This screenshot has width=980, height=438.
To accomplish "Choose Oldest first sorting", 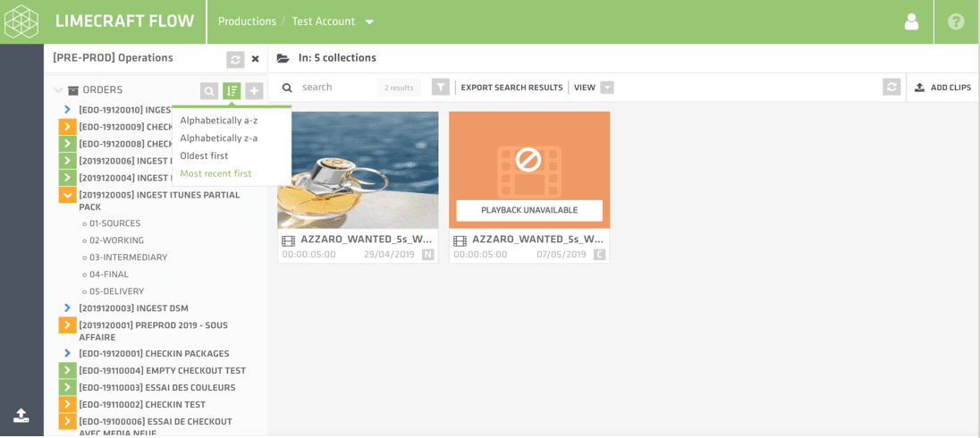I will [205, 156].
